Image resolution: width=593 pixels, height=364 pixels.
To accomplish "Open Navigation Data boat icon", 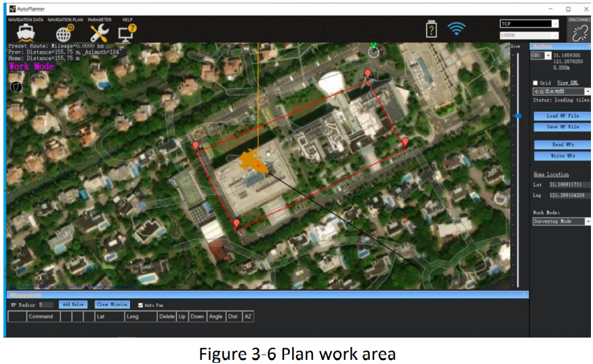I will pyautogui.click(x=26, y=33).
